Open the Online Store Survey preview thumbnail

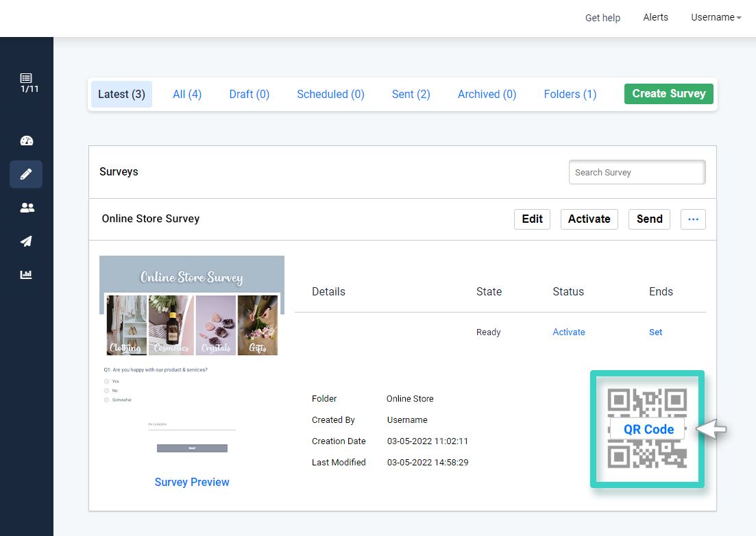point(192,356)
